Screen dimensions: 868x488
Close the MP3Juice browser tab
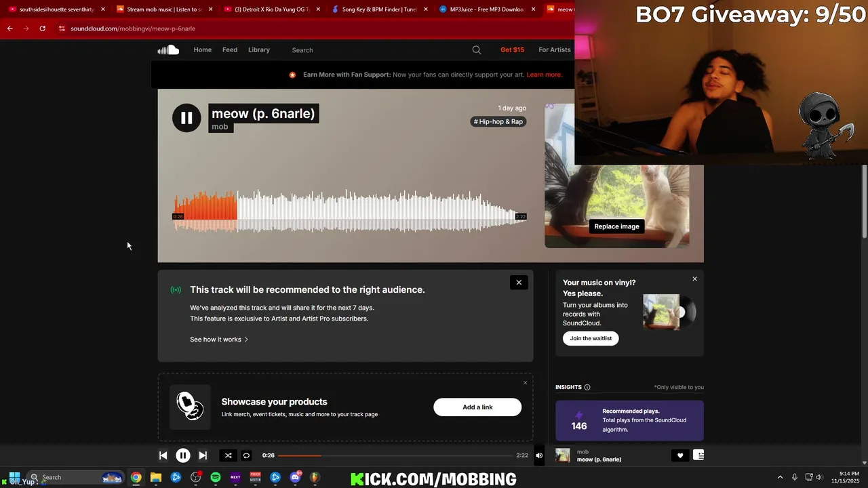click(533, 9)
